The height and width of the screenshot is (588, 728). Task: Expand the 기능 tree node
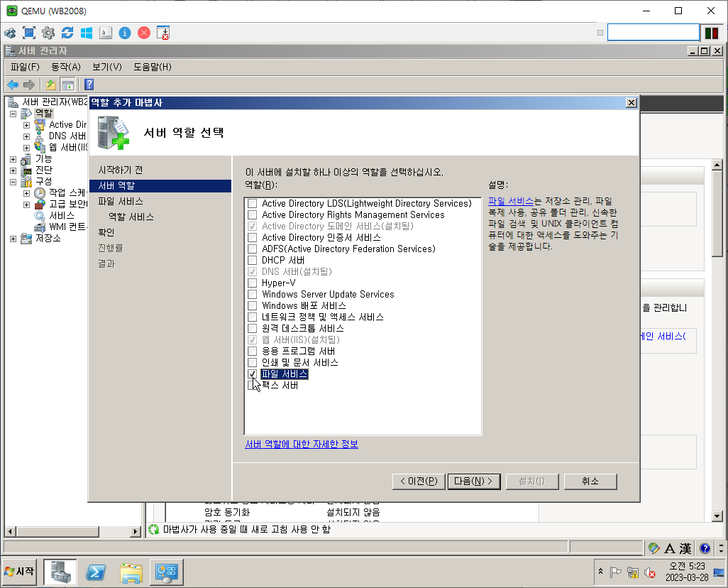click(13, 159)
